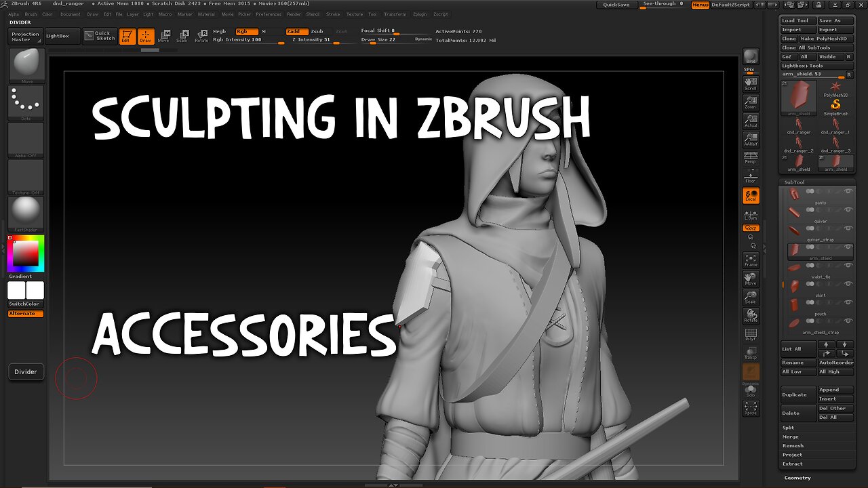Open the current brush thumbnail
This screenshot has height=488, width=868.
[x=26, y=66]
